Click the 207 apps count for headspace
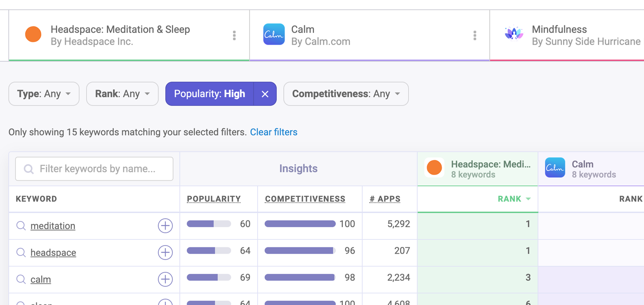Image resolution: width=644 pixels, height=305 pixels. [402, 251]
